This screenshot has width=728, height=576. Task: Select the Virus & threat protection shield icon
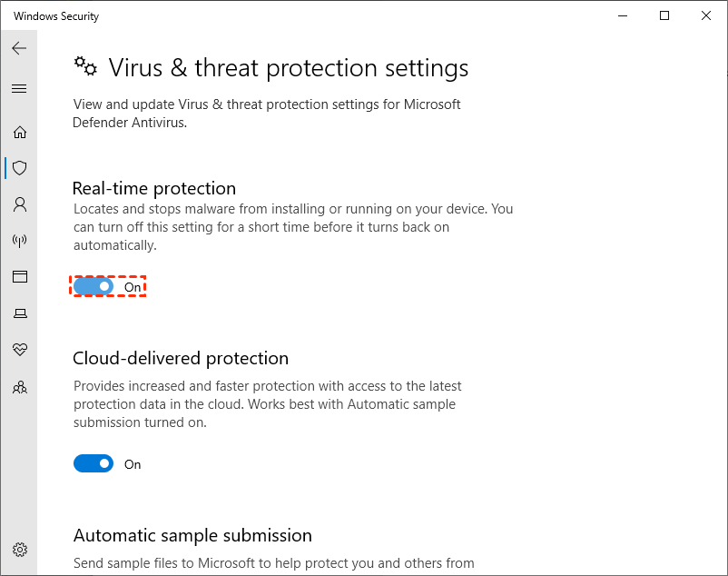pos(19,168)
